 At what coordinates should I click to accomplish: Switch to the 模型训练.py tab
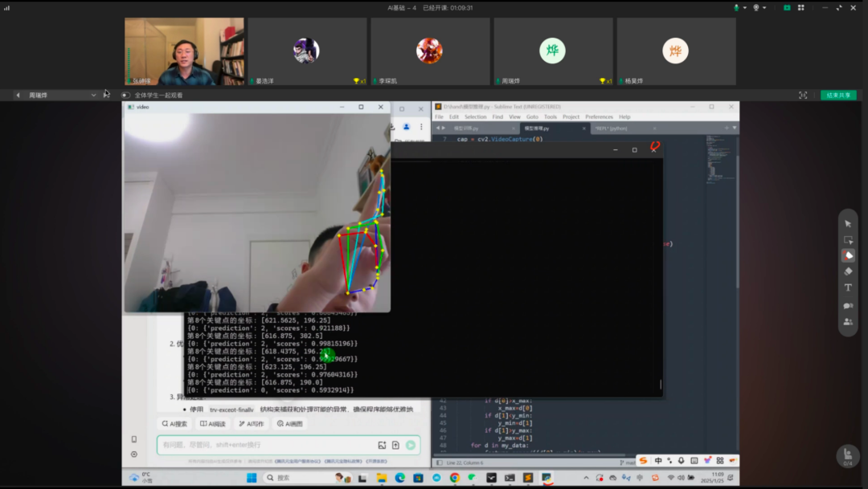coord(466,128)
